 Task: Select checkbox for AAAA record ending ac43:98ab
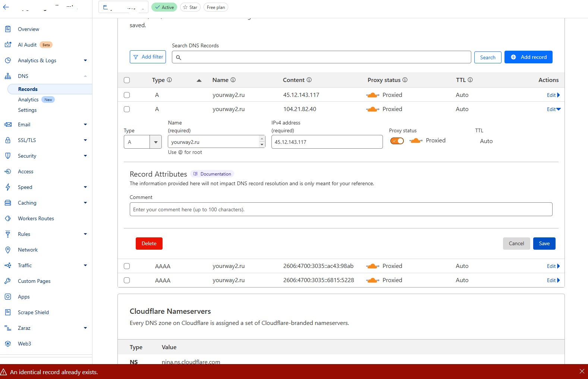(x=127, y=266)
